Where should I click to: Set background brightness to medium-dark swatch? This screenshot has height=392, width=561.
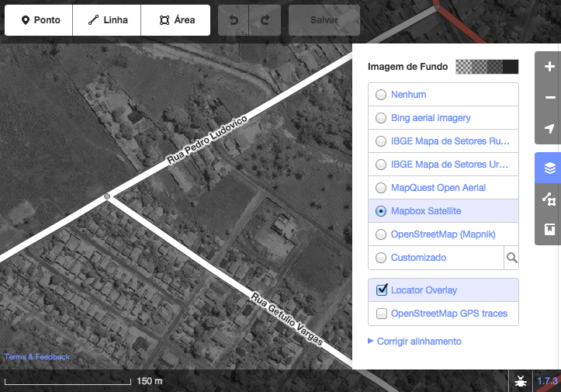coord(495,67)
